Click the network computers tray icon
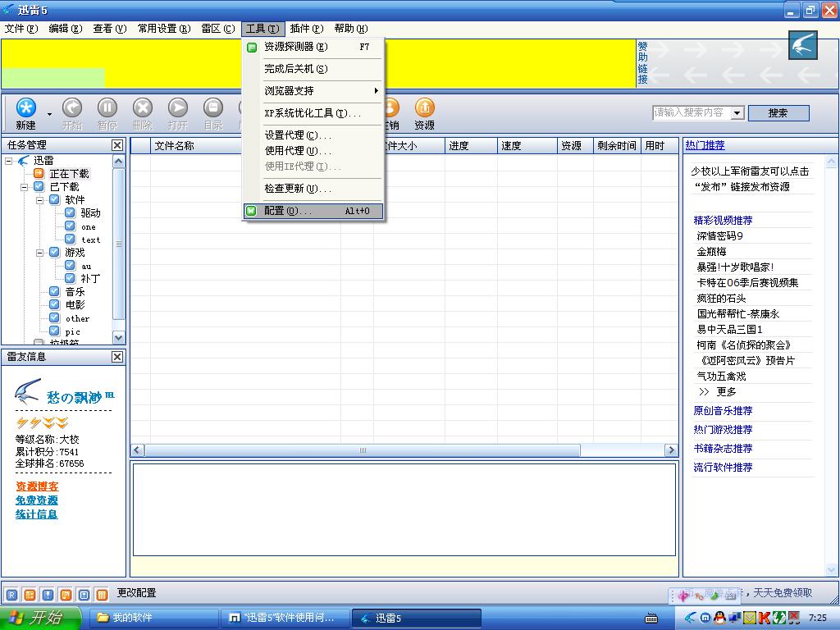This screenshot has height=630, width=840. pyautogui.click(x=734, y=618)
